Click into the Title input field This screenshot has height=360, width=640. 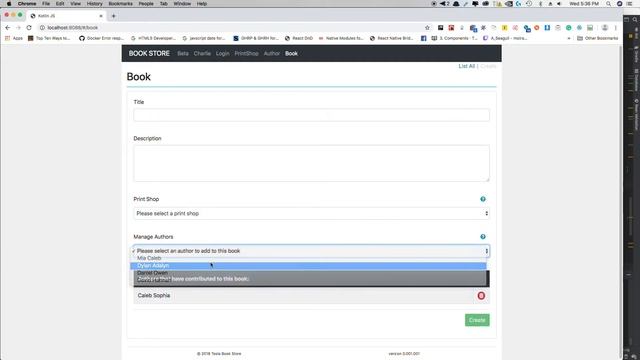point(311,115)
